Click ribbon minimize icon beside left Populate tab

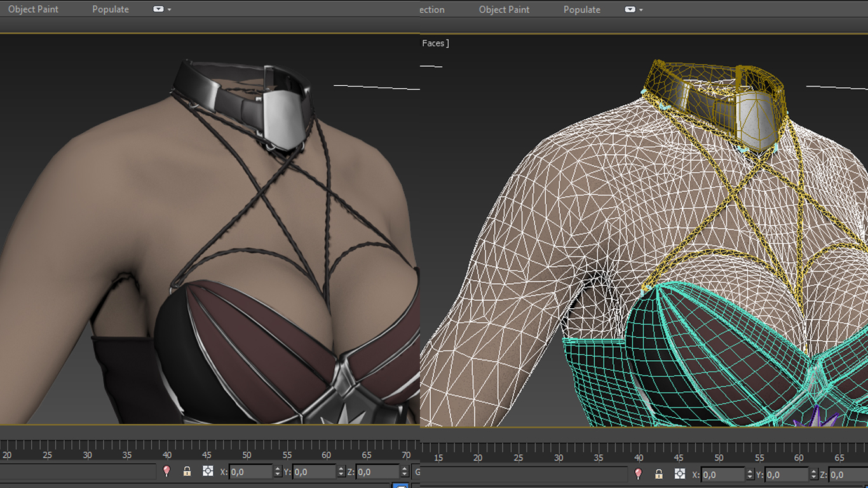click(158, 10)
